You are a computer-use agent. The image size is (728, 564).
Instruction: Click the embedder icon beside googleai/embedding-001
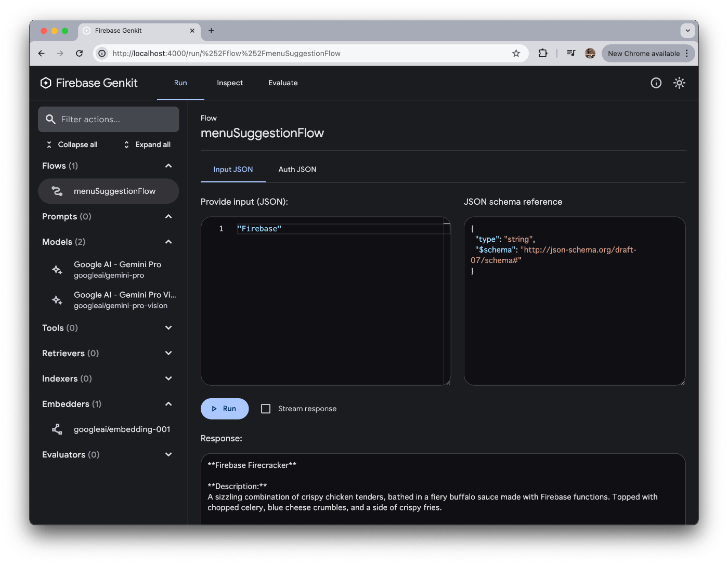57,429
